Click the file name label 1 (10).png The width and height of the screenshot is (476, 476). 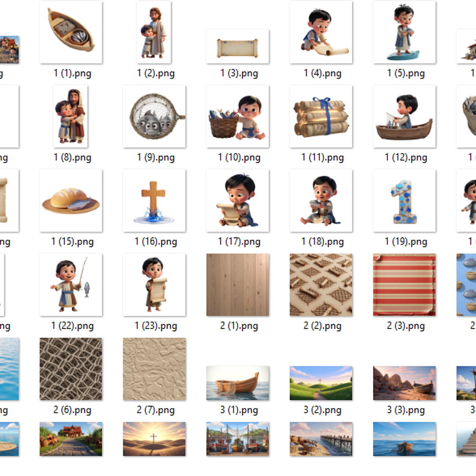(x=239, y=157)
